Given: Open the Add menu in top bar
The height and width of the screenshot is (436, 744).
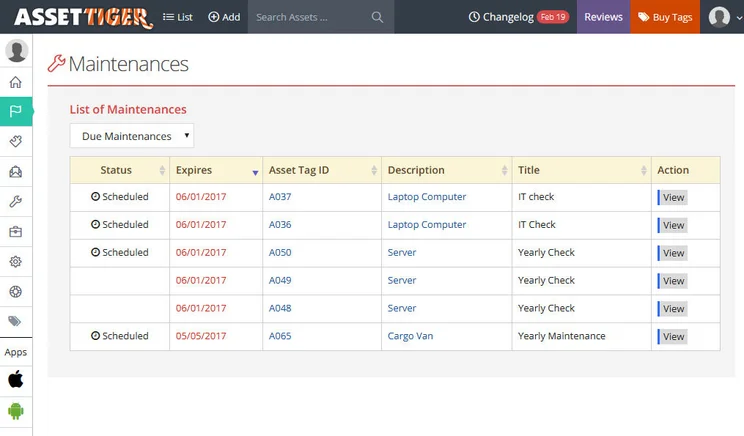Looking at the screenshot, I should (224, 17).
